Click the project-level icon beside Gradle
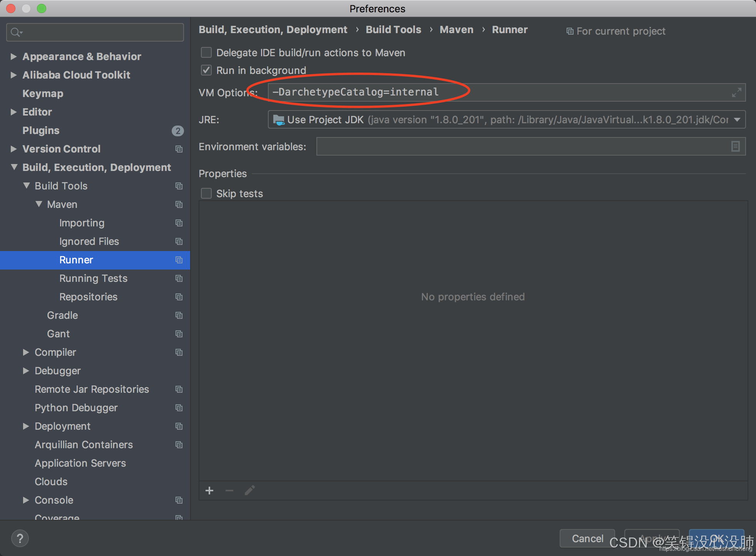Screen dimensions: 756x556 (x=179, y=315)
